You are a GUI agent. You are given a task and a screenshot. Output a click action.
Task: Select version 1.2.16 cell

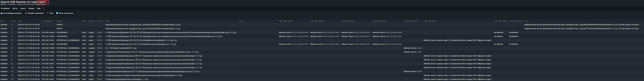pos(99,76)
